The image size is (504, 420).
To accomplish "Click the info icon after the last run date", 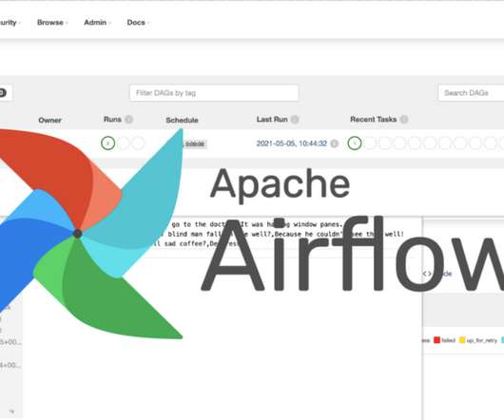I will pyautogui.click(x=335, y=143).
